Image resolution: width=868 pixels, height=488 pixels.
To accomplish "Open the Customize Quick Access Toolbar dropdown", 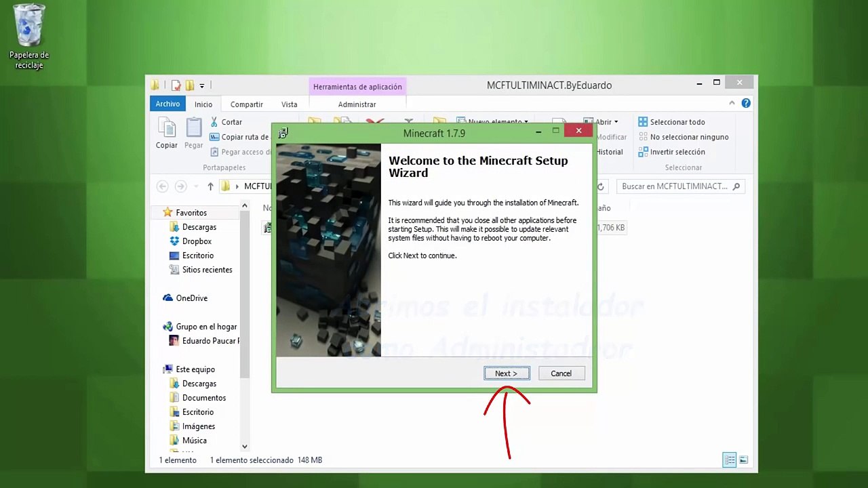I will [202, 86].
